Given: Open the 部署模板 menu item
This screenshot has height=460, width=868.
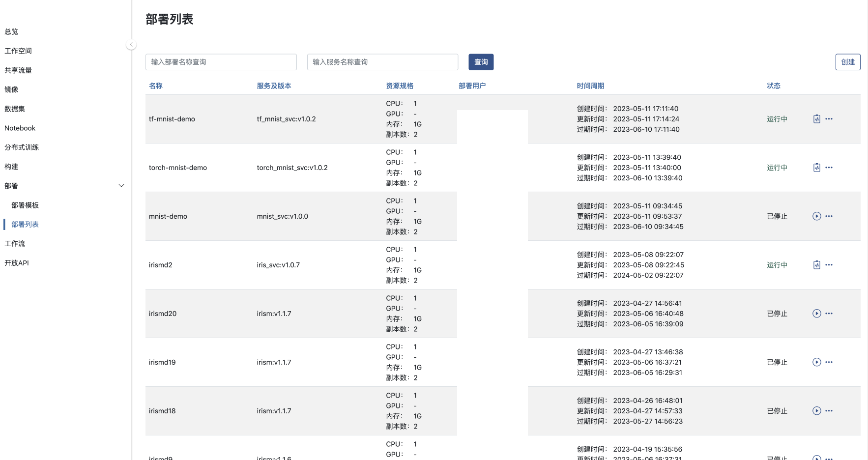Looking at the screenshot, I should [25, 205].
